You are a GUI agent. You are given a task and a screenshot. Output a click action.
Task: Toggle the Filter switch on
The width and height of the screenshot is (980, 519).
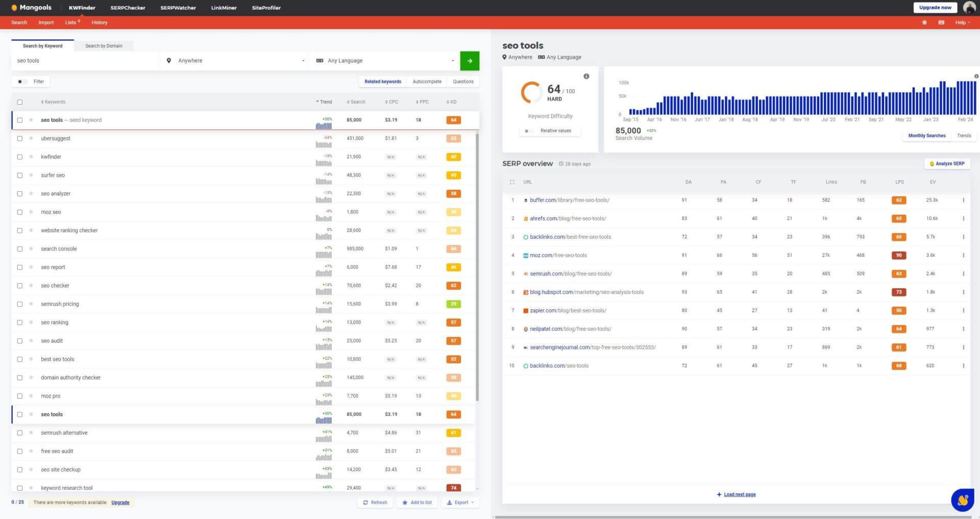click(21, 82)
